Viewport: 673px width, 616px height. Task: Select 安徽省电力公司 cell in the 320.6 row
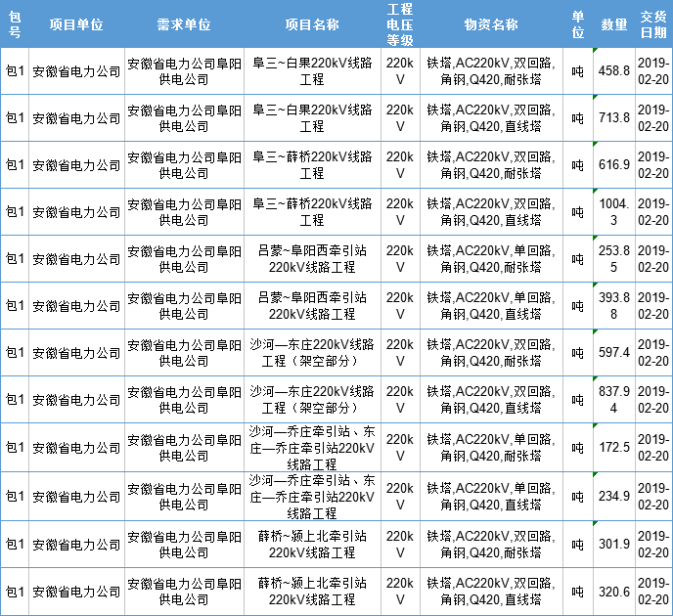pos(77,592)
